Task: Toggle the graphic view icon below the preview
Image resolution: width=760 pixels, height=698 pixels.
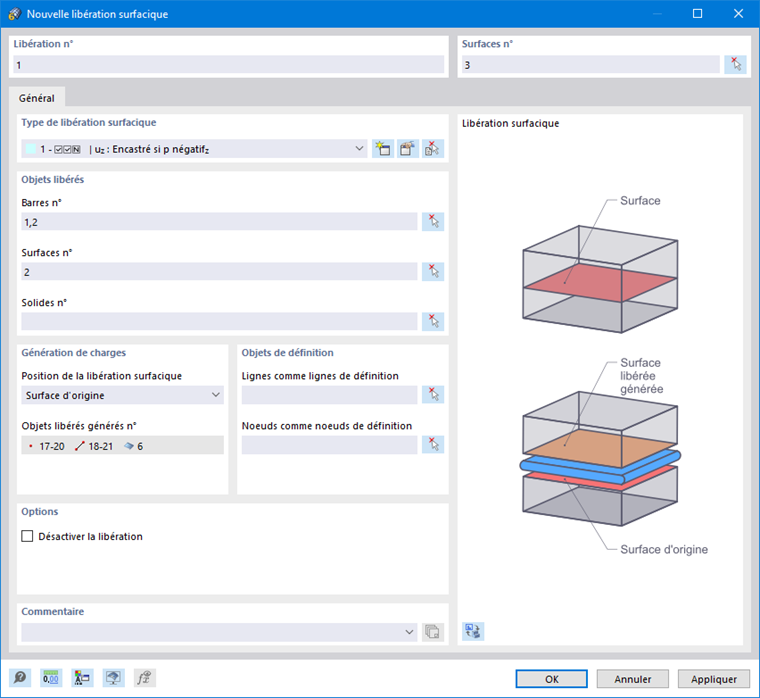Action: point(473,632)
